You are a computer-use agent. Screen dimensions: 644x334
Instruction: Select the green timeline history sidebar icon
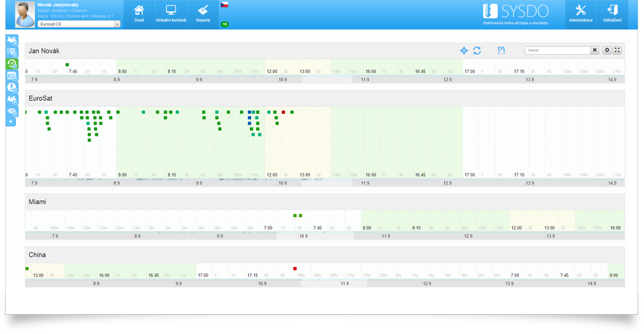pyautogui.click(x=12, y=64)
